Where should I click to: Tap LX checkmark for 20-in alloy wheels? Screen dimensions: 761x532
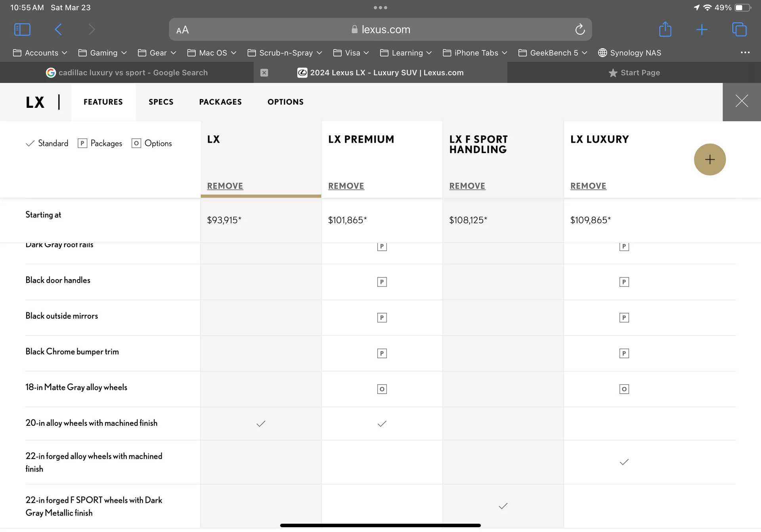[261, 423]
